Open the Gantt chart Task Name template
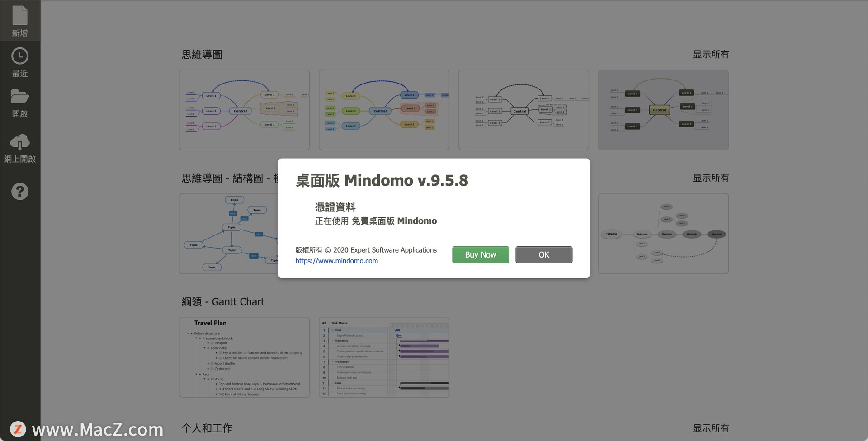 (x=384, y=357)
